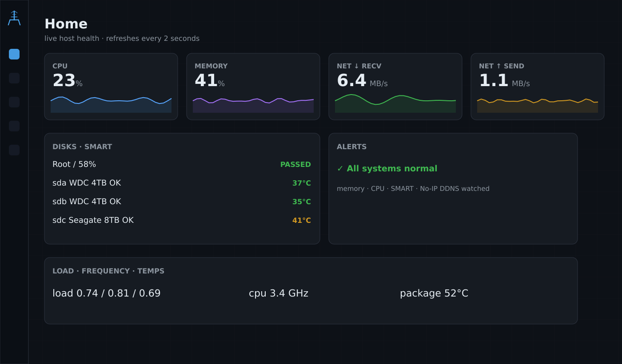Select 'sda WDC 4TB OK' row
Image resolution: width=622 pixels, height=364 pixels.
[x=182, y=183]
